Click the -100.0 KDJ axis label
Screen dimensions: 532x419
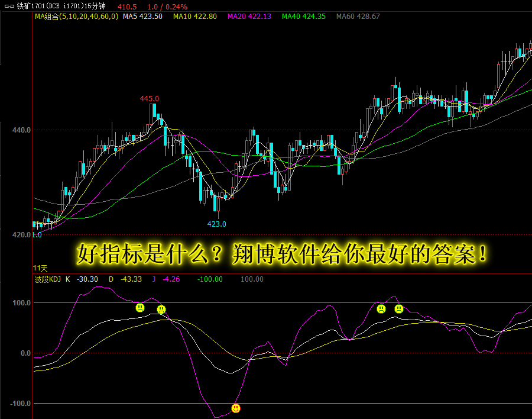click(20, 404)
